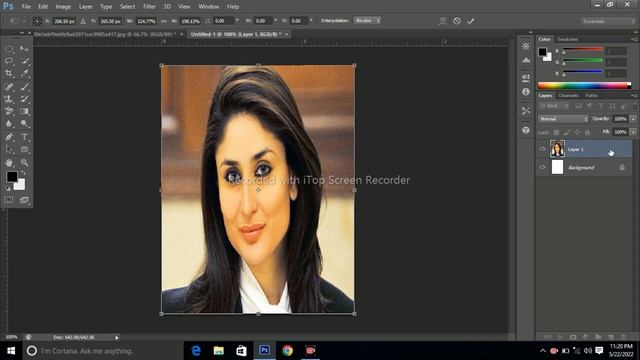Toggle lock image pixels brush icon
The height and width of the screenshot is (360, 640).
tap(567, 132)
